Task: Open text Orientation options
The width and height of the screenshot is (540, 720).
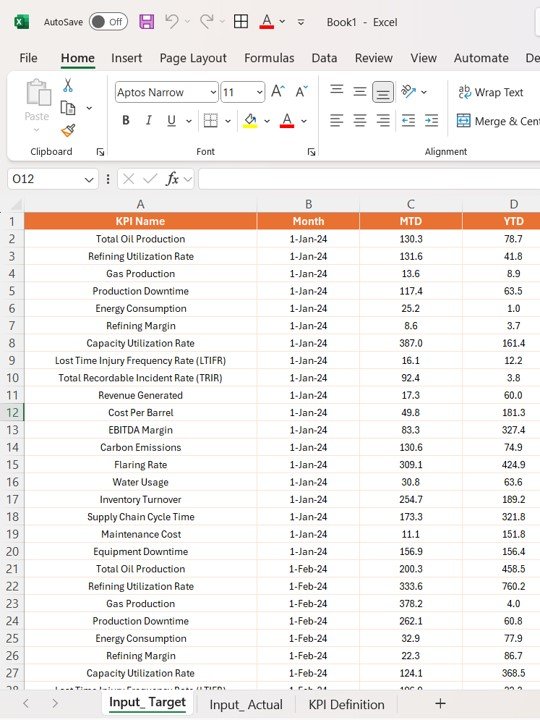Action: 409,91
